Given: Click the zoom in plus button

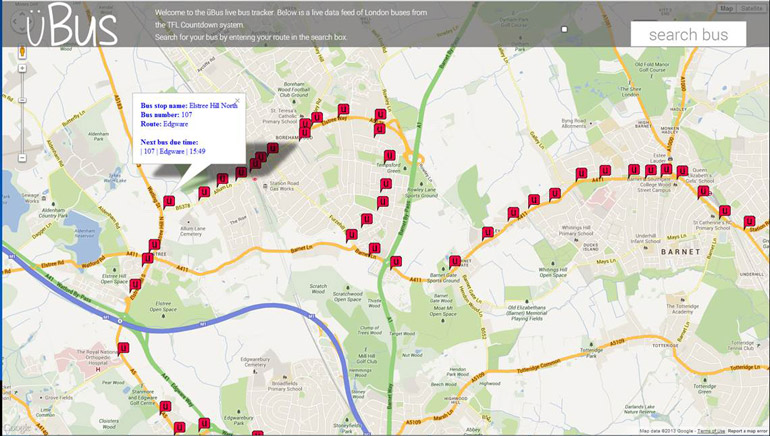Looking at the screenshot, I should tap(22, 69).
